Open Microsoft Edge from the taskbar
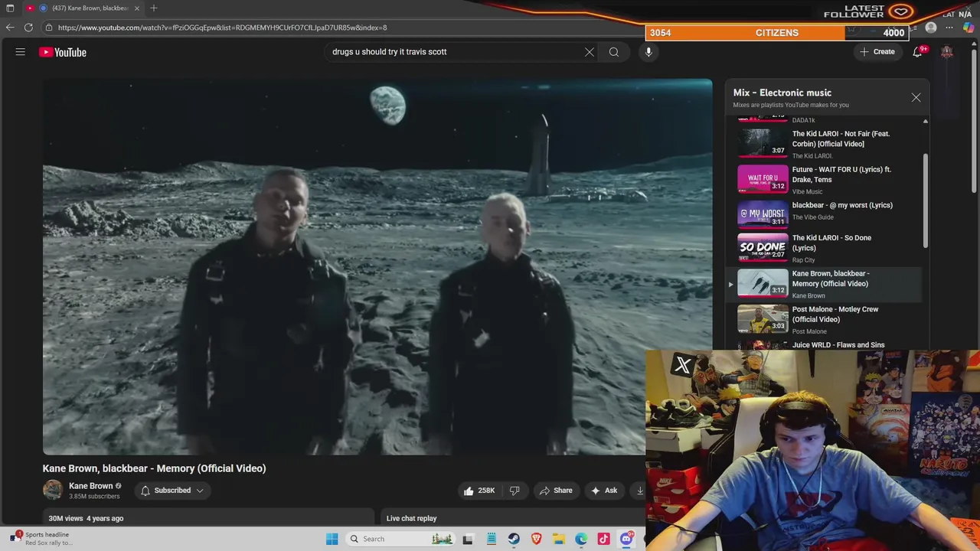The width and height of the screenshot is (980, 551). click(x=581, y=539)
